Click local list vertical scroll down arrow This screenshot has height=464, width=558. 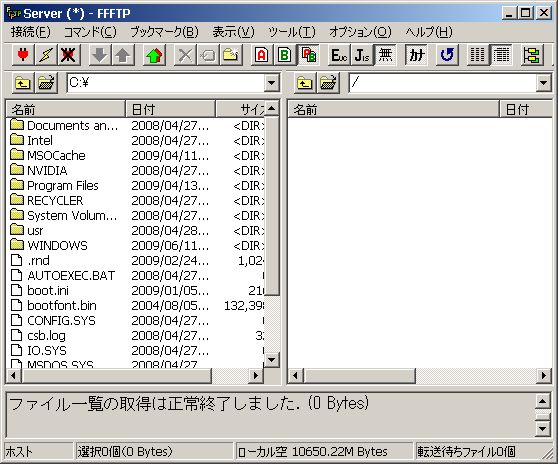point(272,360)
